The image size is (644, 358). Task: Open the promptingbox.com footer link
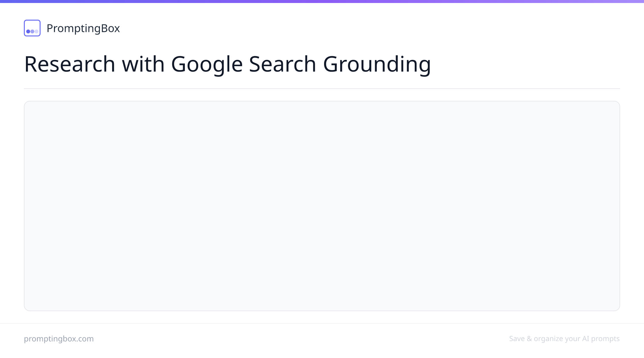point(59,339)
